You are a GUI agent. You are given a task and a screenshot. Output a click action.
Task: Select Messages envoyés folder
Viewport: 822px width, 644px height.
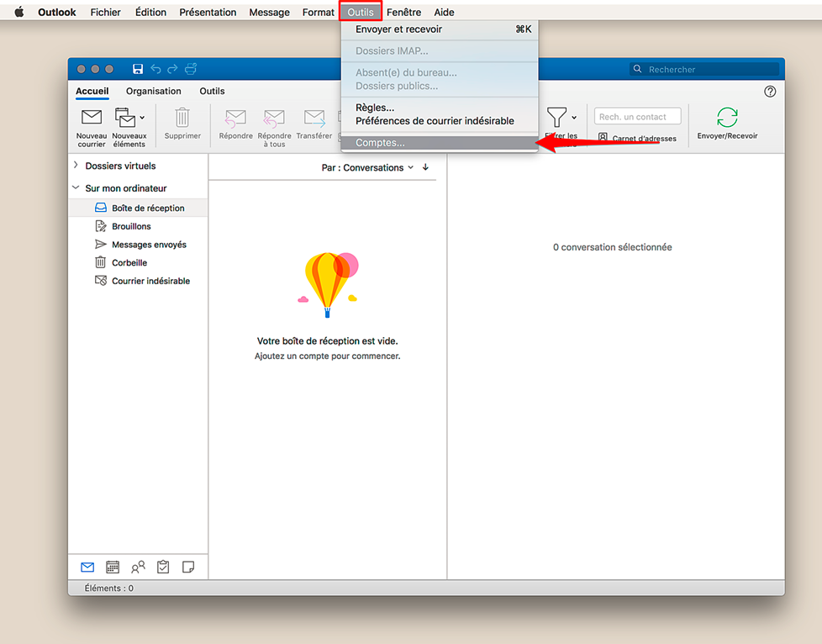pyautogui.click(x=139, y=245)
